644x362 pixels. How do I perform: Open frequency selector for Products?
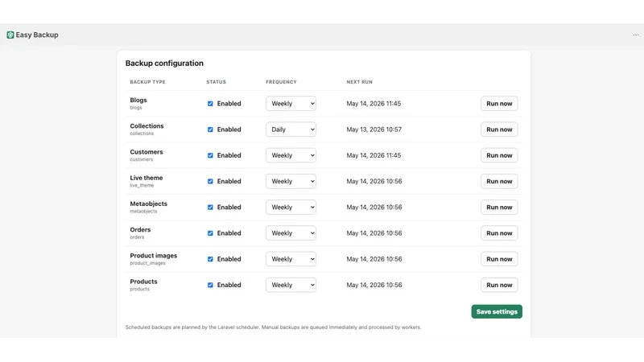point(291,285)
